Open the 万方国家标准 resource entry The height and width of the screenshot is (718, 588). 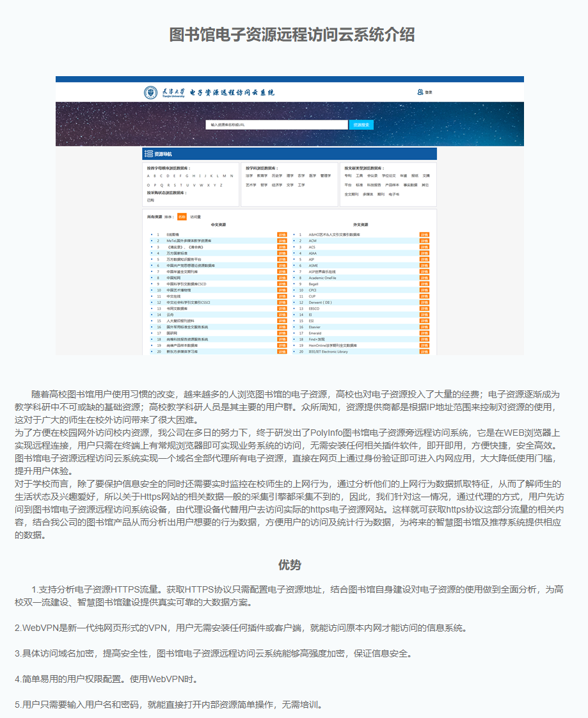[177, 253]
